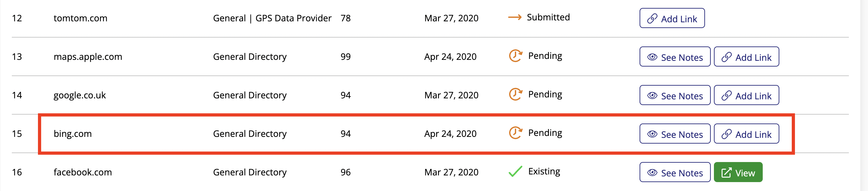Click the green View button for facebook.com
This screenshot has height=191, width=868.
pyautogui.click(x=738, y=172)
